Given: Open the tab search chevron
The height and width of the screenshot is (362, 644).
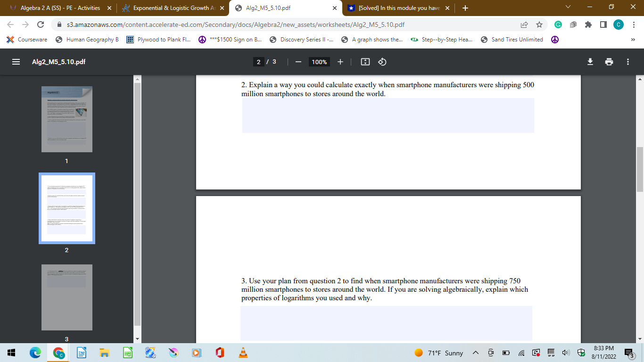Looking at the screenshot, I should click(568, 7).
